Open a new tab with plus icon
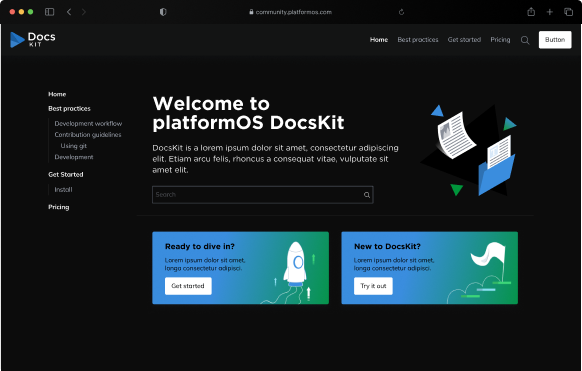 (x=550, y=12)
